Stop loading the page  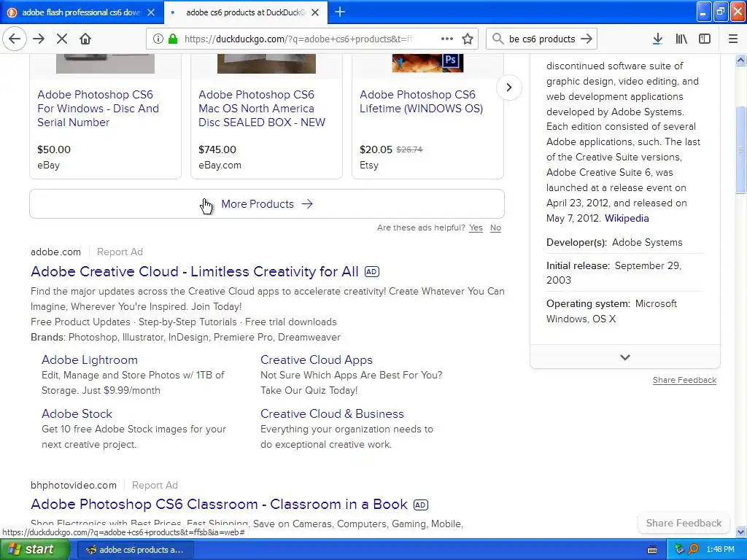tap(62, 39)
